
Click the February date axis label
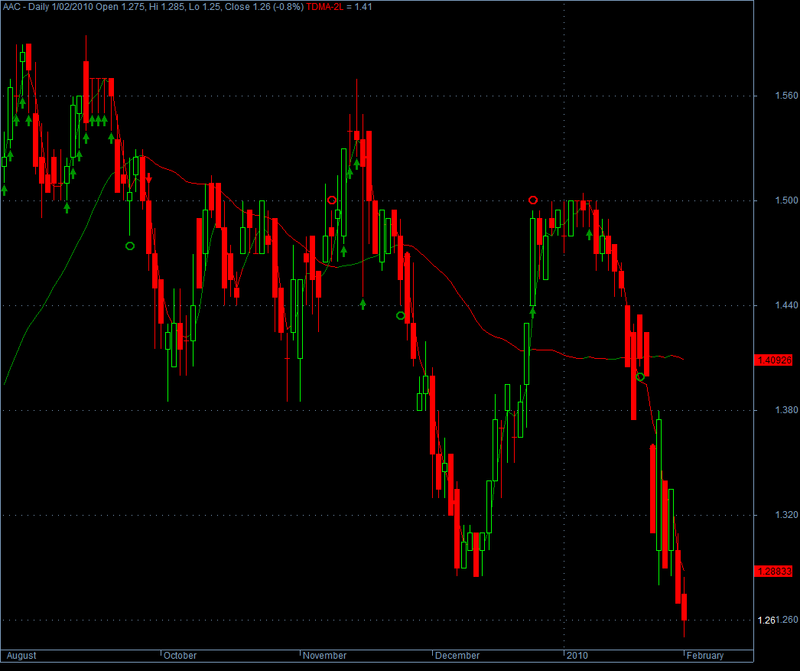[705, 656]
